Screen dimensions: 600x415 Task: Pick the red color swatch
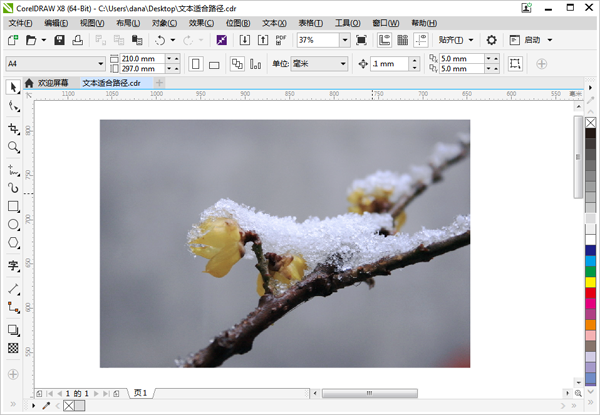590,293
